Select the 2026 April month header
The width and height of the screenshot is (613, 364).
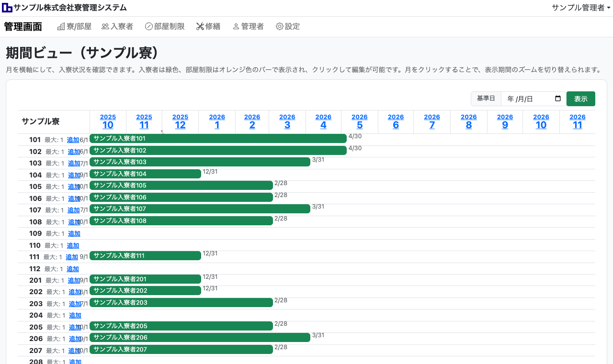pyautogui.click(x=323, y=121)
